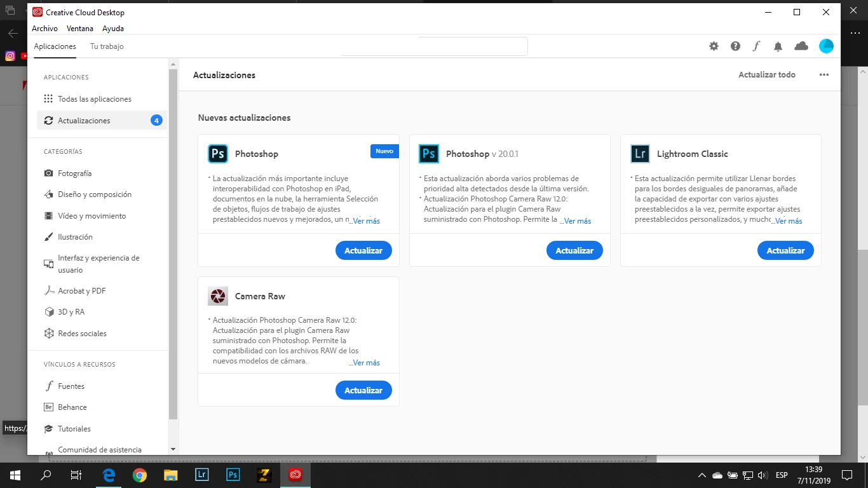Open the notifications bell icon
The image size is (868, 488).
click(x=778, y=46)
